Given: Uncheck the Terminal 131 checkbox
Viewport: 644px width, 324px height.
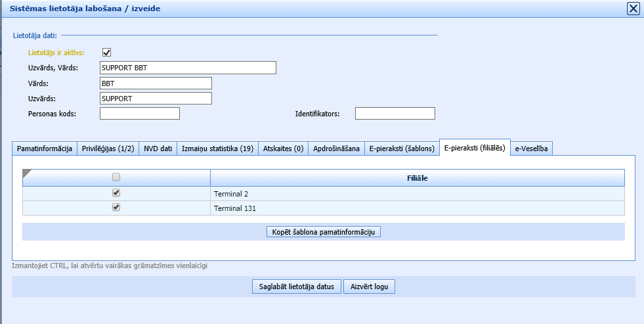Looking at the screenshot, I should pyautogui.click(x=116, y=208).
